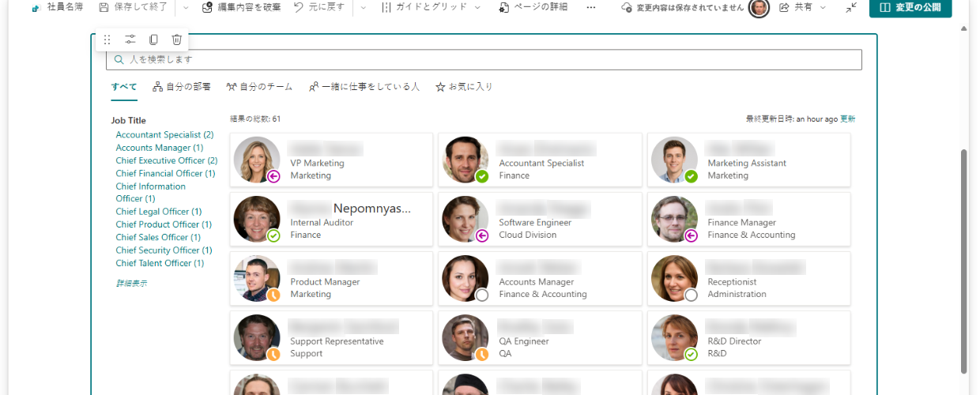Open the 一緒に仕事をしている人 tab
The image size is (980, 395).
pyautogui.click(x=364, y=87)
